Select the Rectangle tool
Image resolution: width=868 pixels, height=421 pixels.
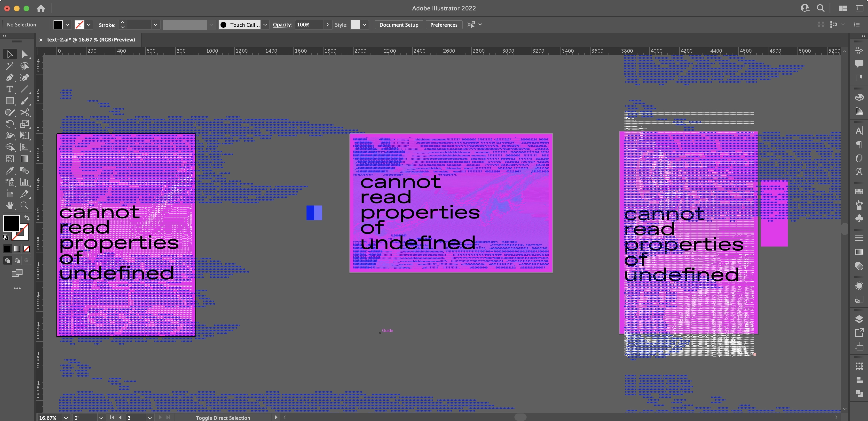tap(10, 101)
